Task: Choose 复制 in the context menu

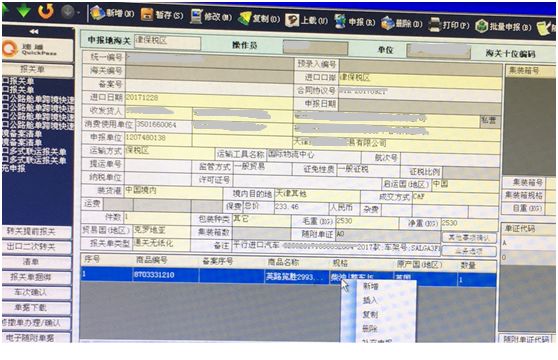Action: [370, 314]
